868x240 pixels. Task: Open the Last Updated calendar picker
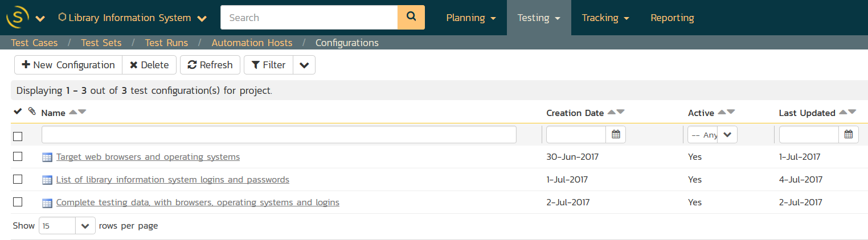tap(848, 135)
